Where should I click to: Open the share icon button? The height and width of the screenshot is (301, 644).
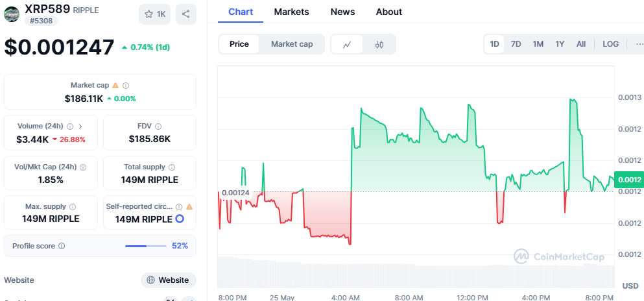[x=186, y=14]
